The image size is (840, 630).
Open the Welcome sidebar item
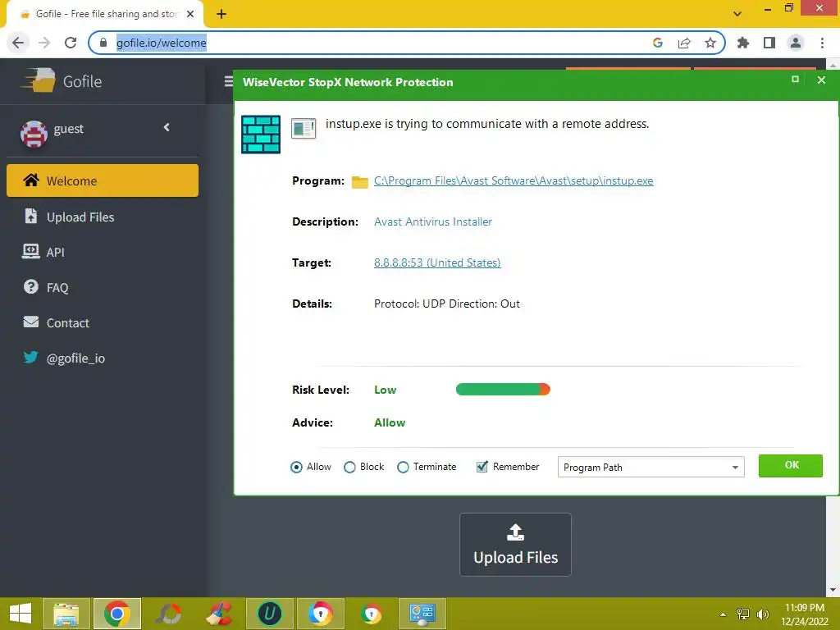(103, 180)
